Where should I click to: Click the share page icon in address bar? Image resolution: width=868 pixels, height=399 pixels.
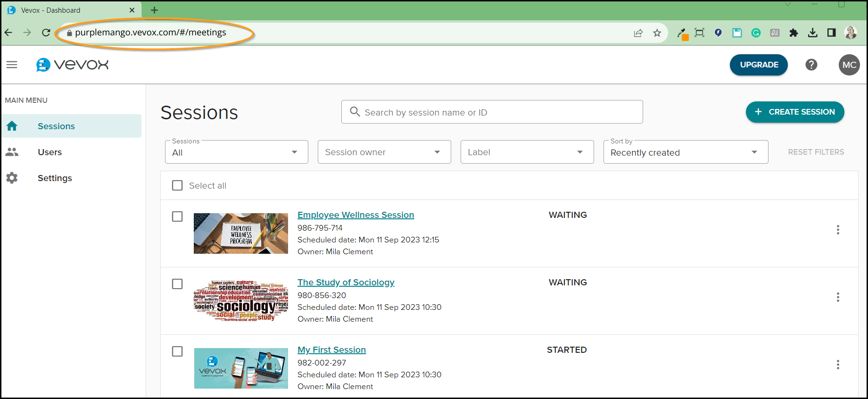[x=638, y=33]
